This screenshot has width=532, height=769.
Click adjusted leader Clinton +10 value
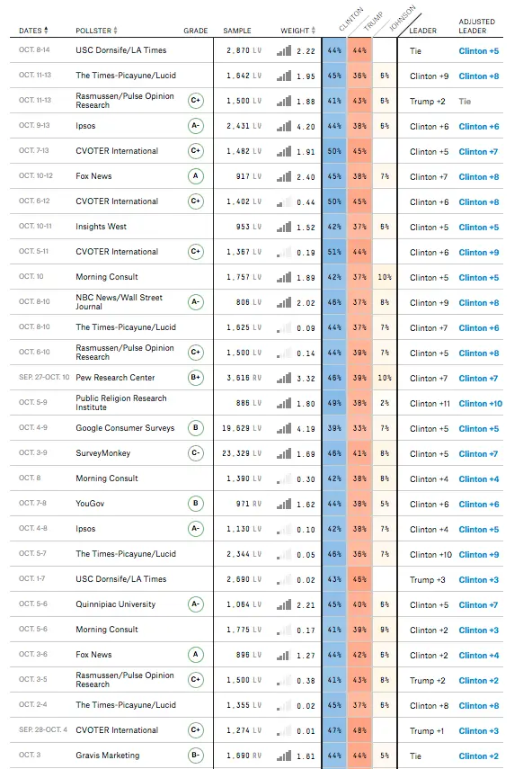[480, 404]
